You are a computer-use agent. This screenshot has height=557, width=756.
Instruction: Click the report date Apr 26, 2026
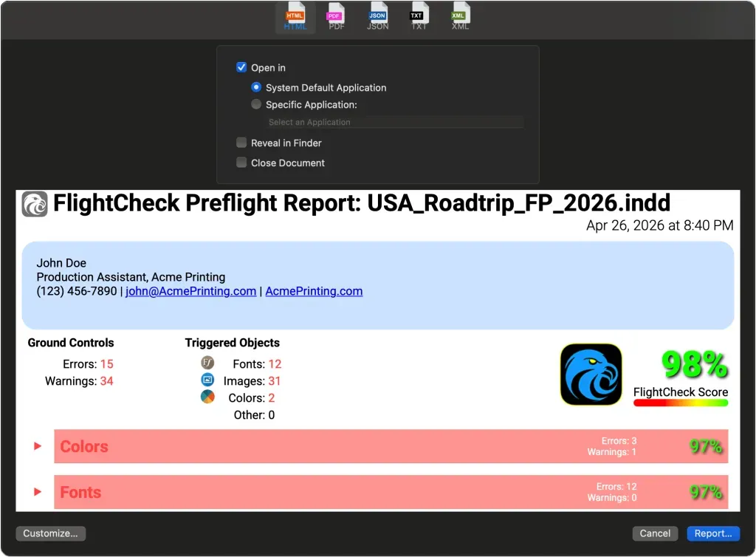[x=659, y=226]
